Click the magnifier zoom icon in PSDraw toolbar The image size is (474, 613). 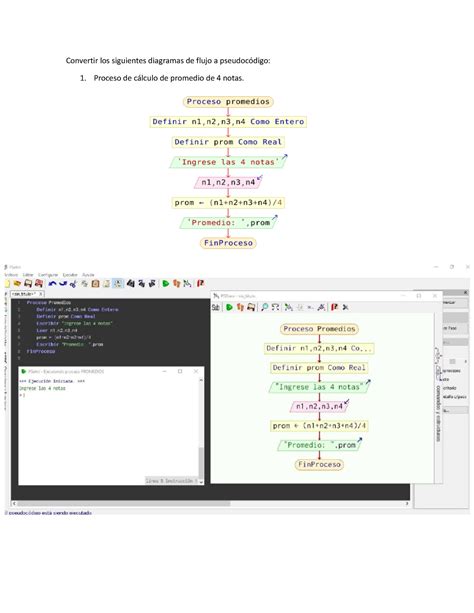click(x=264, y=307)
